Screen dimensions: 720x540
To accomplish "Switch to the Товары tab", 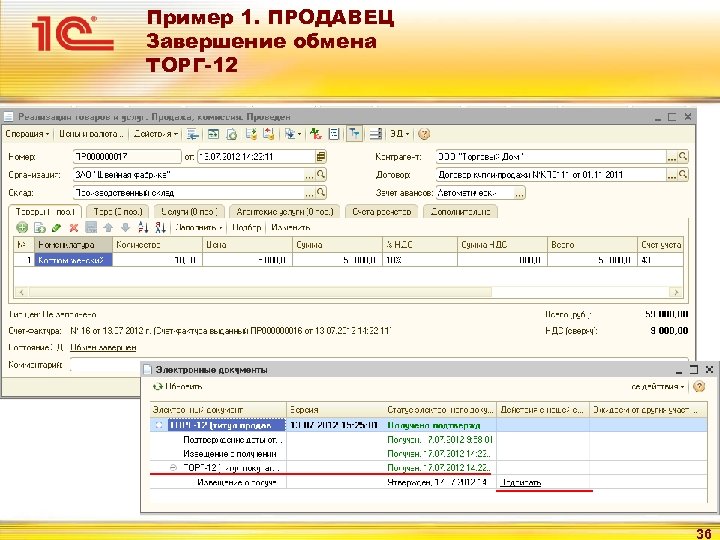I will click(x=45, y=212).
